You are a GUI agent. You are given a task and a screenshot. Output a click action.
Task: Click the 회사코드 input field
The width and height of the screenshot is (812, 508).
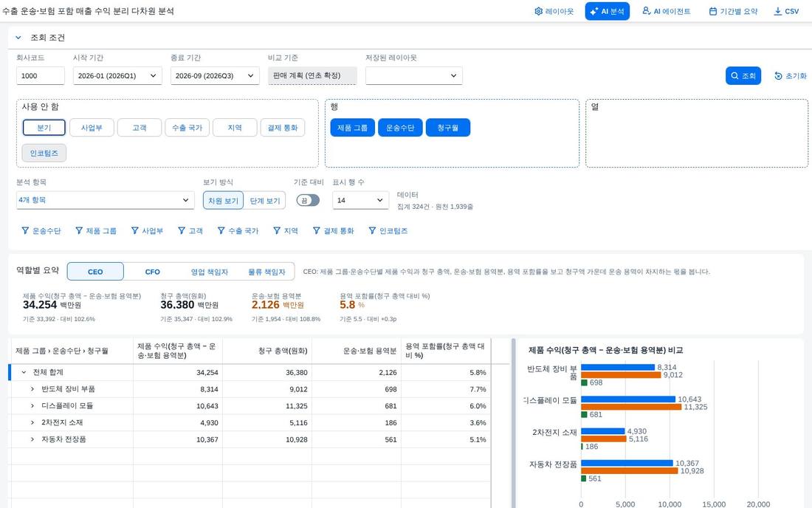click(x=41, y=75)
